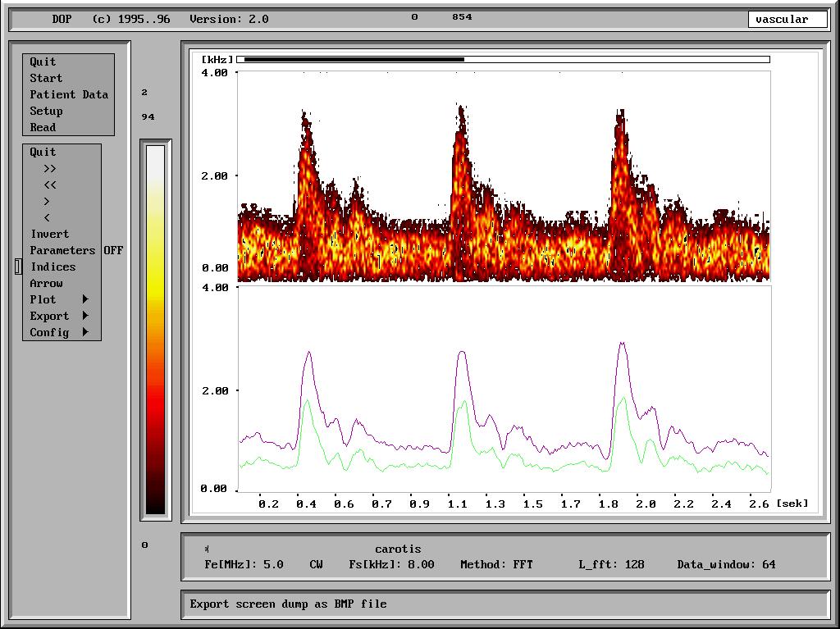Select the Indices entry

[53, 267]
